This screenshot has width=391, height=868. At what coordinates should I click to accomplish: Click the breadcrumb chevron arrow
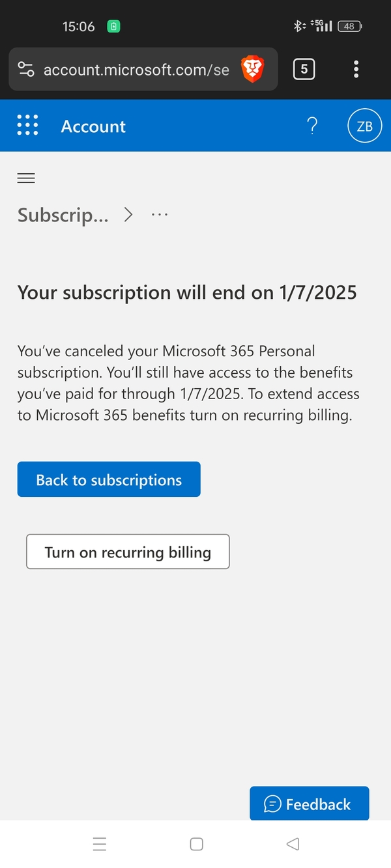128,214
